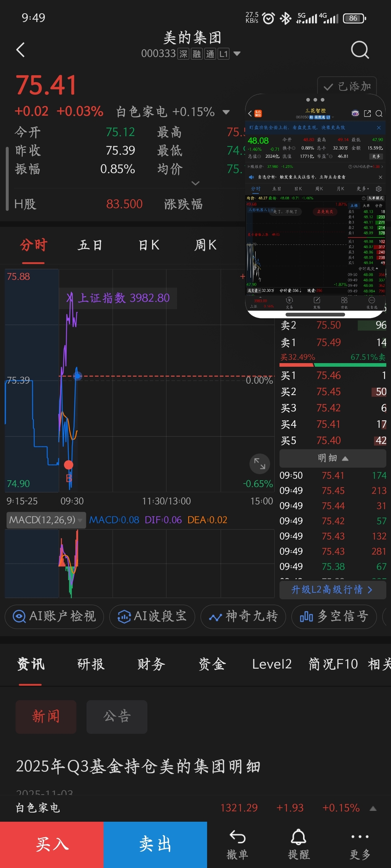
Task: Open 交易 in floating window bottom bar
Action: coord(289,303)
